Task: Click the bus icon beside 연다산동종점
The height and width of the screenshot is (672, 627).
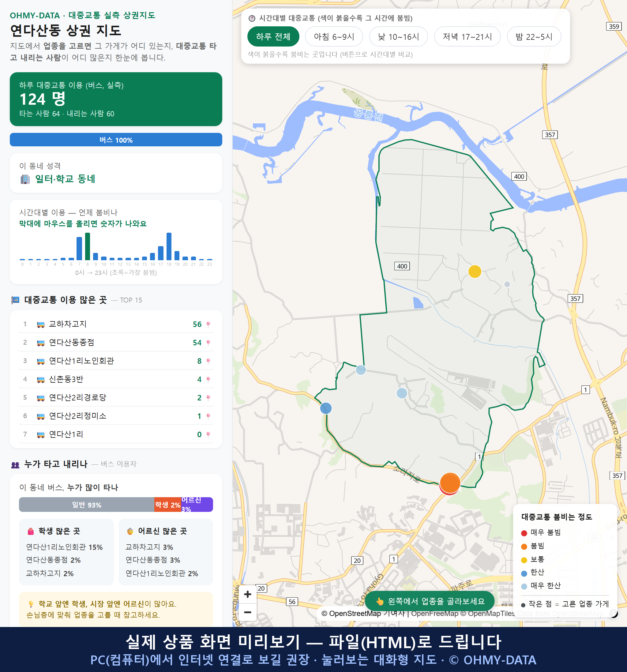Action: click(x=40, y=343)
